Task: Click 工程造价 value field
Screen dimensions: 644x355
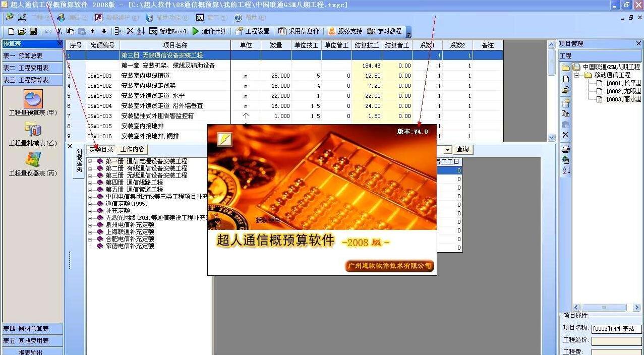Action: click(x=616, y=341)
